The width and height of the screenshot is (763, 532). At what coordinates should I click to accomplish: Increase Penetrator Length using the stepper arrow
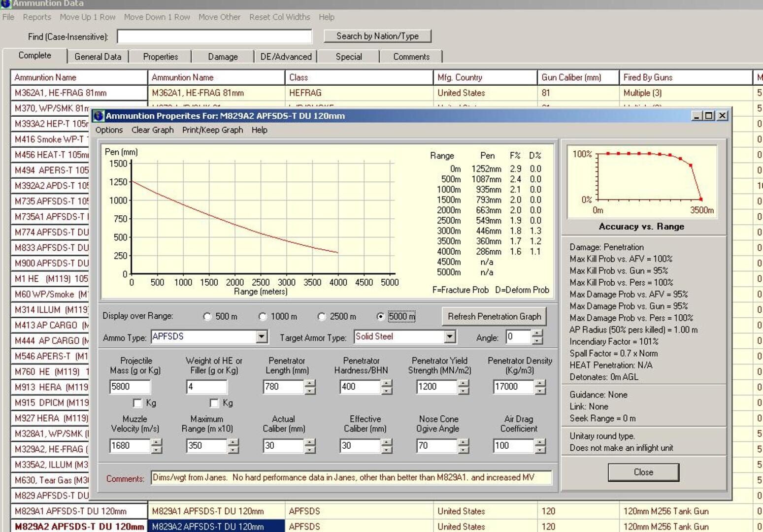pos(310,384)
